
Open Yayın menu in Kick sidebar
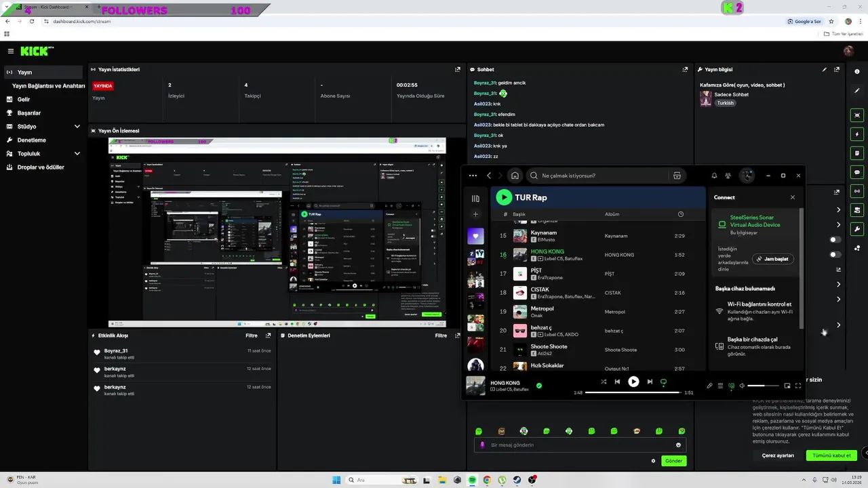(42, 72)
